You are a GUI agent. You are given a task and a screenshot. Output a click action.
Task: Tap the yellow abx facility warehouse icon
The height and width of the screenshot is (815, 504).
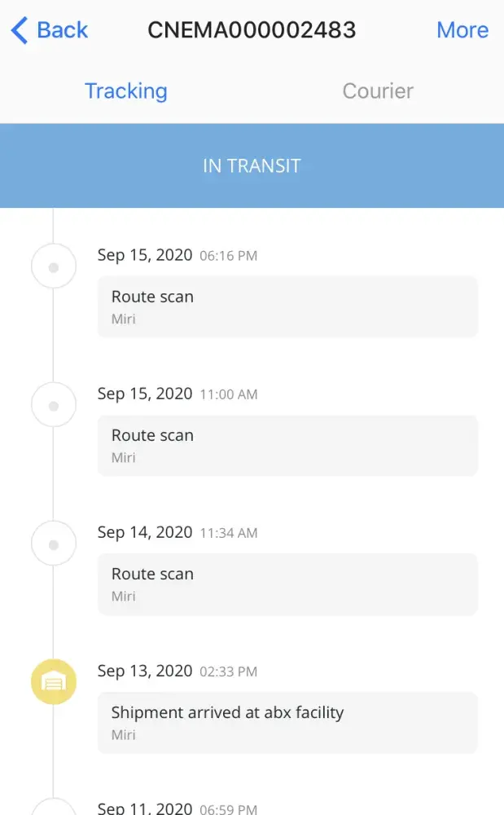[54, 682]
